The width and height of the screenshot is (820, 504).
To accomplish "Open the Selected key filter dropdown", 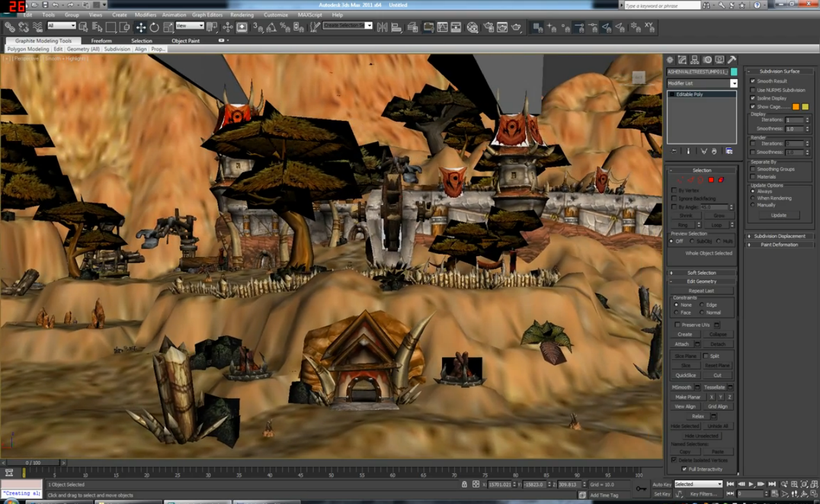I will pyautogui.click(x=698, y=484).
